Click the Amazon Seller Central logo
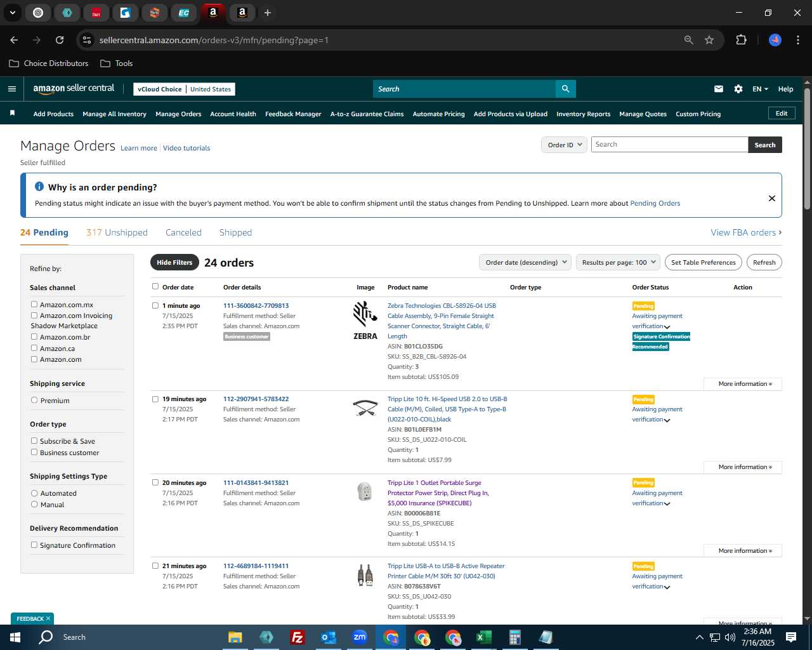 (74, 89)
